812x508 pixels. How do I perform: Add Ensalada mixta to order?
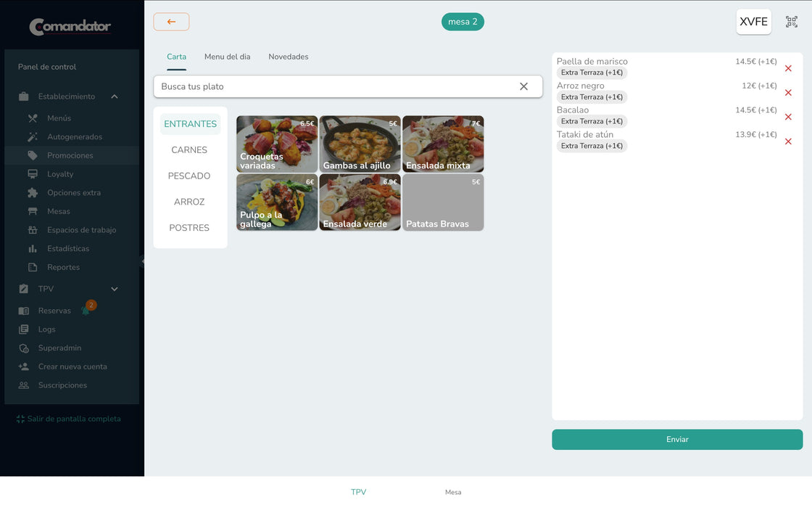click(443, 144)
